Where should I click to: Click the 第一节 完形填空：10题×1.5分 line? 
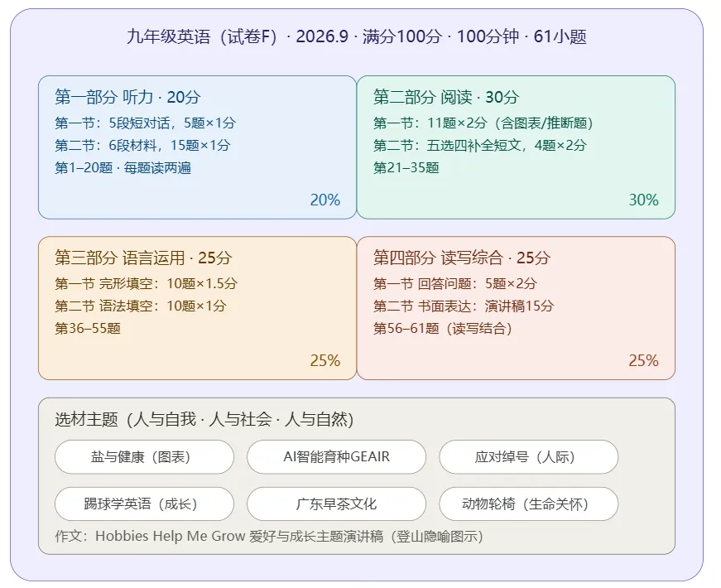[x=147, y=283]
